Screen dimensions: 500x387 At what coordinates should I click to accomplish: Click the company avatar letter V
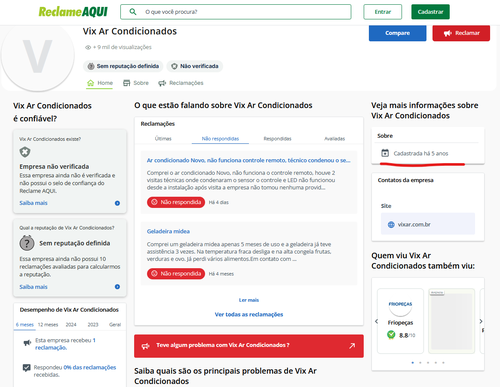tap(37, 56)
